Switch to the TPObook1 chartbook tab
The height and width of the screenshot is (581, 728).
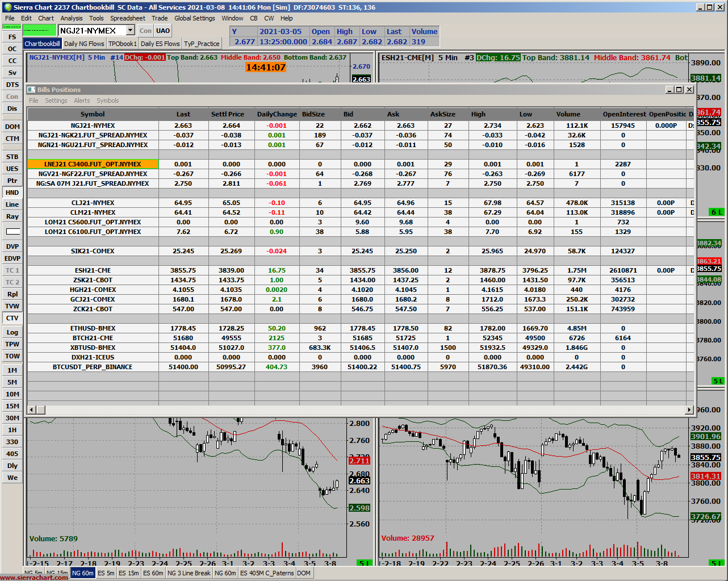pos(123,44)
